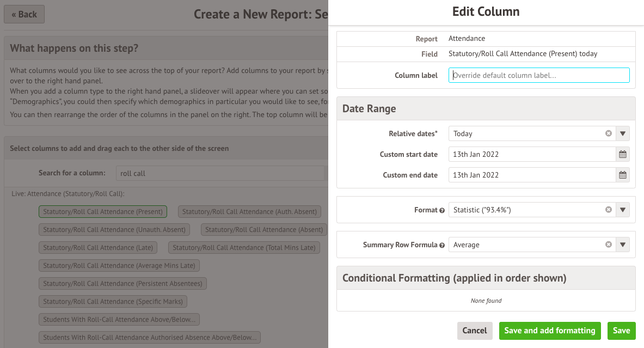Clear the Summary Row Formula Average value
This screenshot has width=644, height=348.
pos(609,245)
